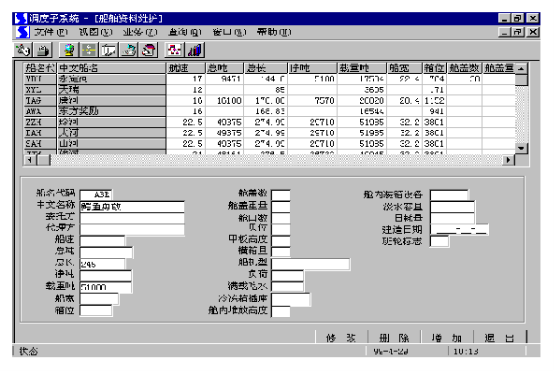
Task: Click the yellow dashed arrows toolbar icon
Action: click(x=89, y=50)
